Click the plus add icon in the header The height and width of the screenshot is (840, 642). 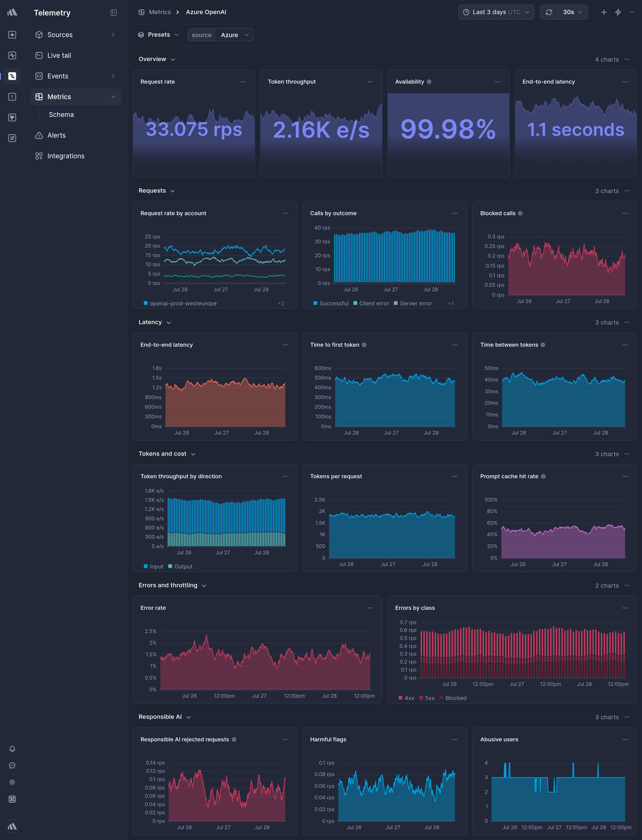604,12
